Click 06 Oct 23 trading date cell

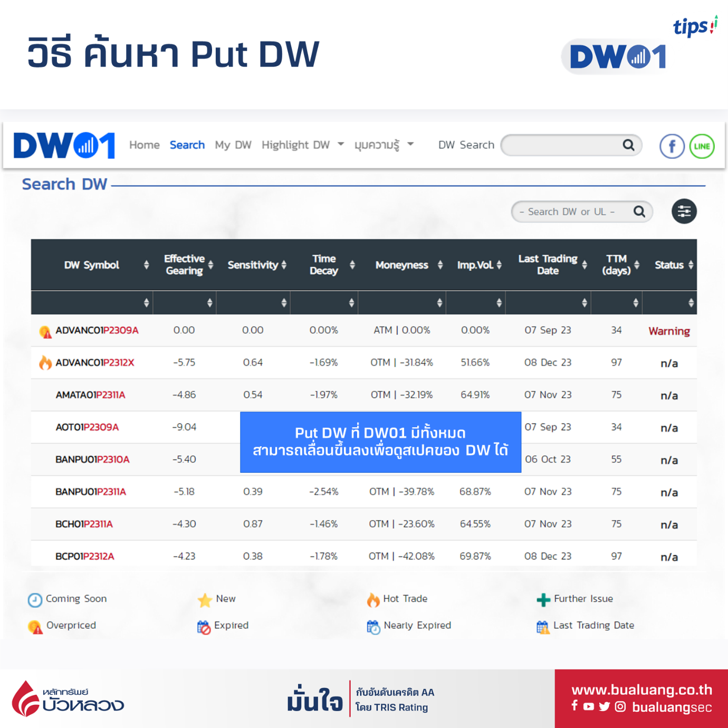[x=548, y=459]
